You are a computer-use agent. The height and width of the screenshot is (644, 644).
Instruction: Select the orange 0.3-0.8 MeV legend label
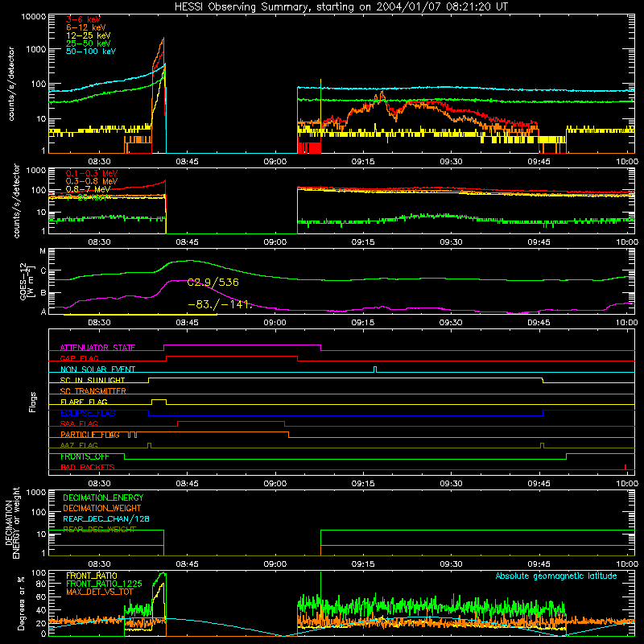[x=92, y=181]
